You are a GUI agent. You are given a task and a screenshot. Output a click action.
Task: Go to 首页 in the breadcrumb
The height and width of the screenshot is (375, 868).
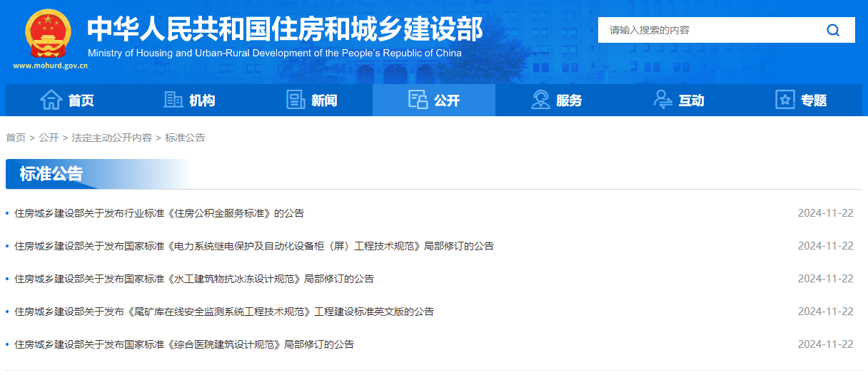(16, 138)
